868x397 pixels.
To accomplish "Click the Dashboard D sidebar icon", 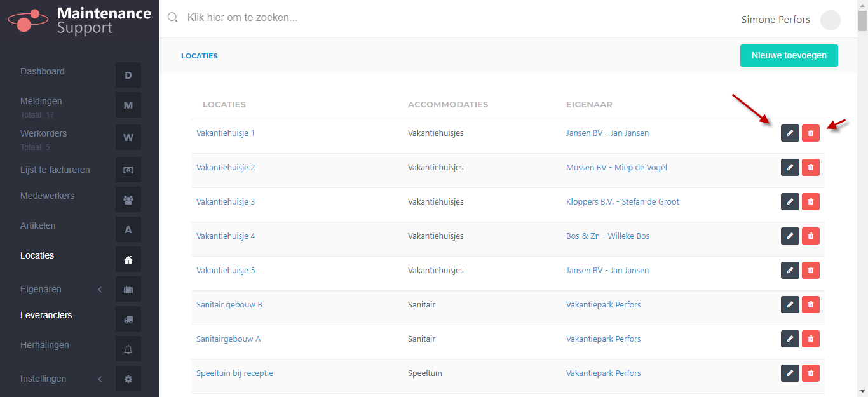I will tap(128, 75).
